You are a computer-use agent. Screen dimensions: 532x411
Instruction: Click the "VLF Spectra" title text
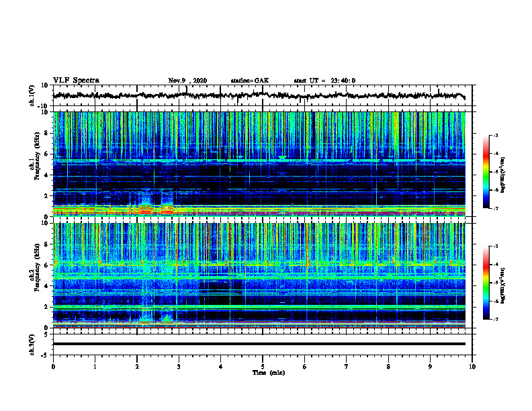pos(76,81)
